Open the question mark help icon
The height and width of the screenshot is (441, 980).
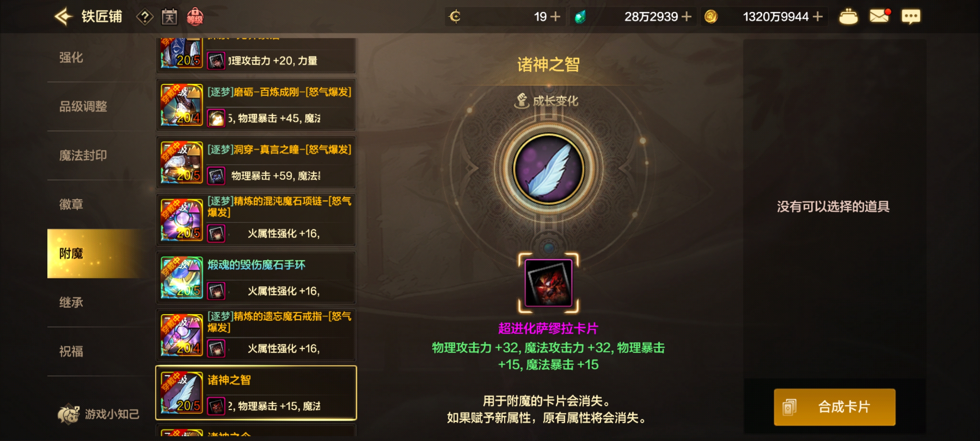[145, 17]
